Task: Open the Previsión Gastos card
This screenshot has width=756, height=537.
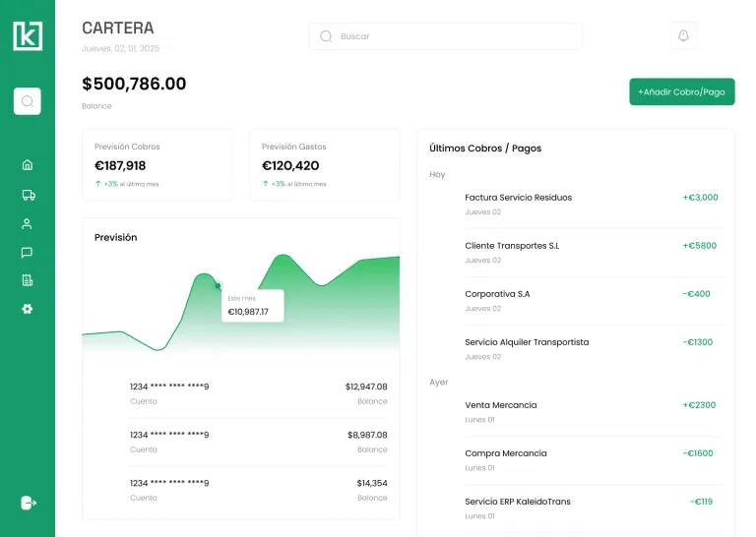Action: tap(325, 164)
